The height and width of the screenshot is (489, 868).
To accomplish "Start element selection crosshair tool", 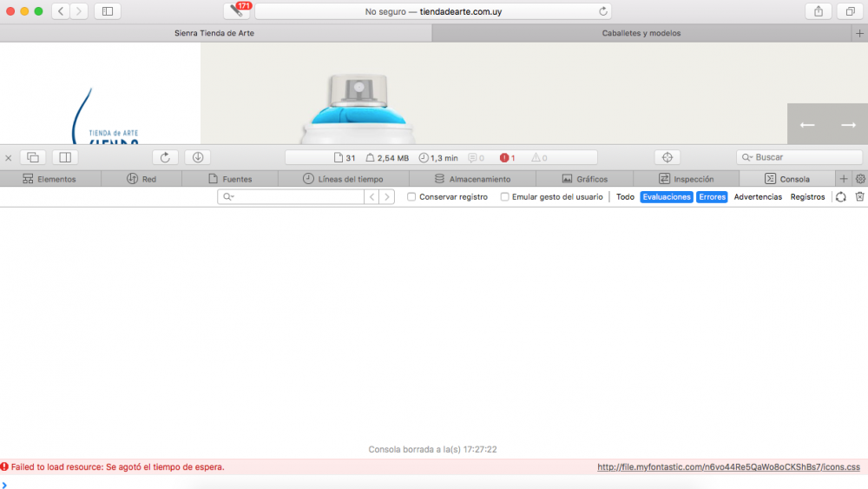I will [667, 157].
